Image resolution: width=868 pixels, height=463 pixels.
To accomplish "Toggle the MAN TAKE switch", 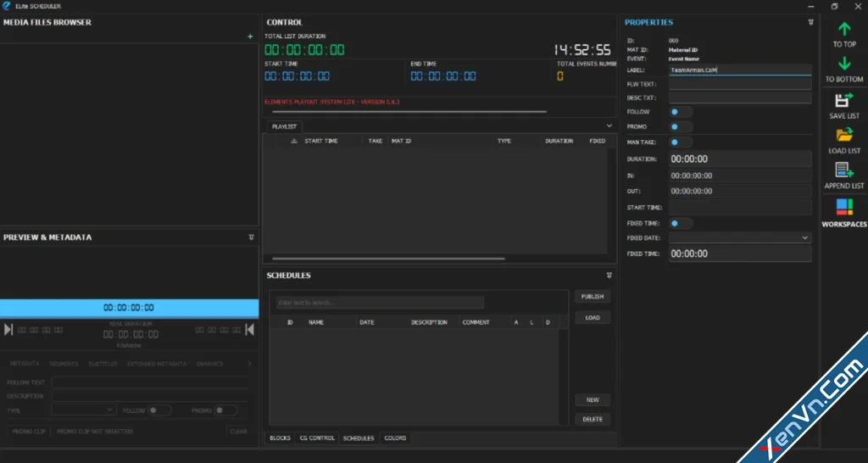I will click(681, 142).
